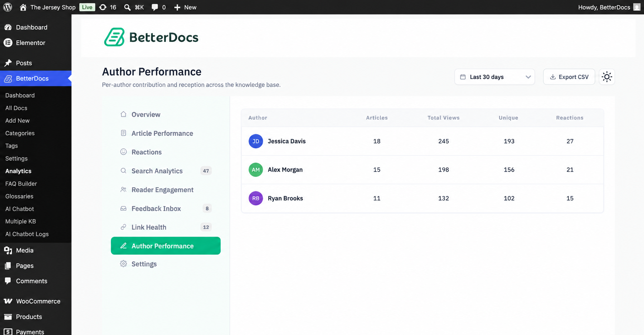Open the Reactions section
Image resolution: width=644 pixels, height=335 pixels.
point(166,152)
